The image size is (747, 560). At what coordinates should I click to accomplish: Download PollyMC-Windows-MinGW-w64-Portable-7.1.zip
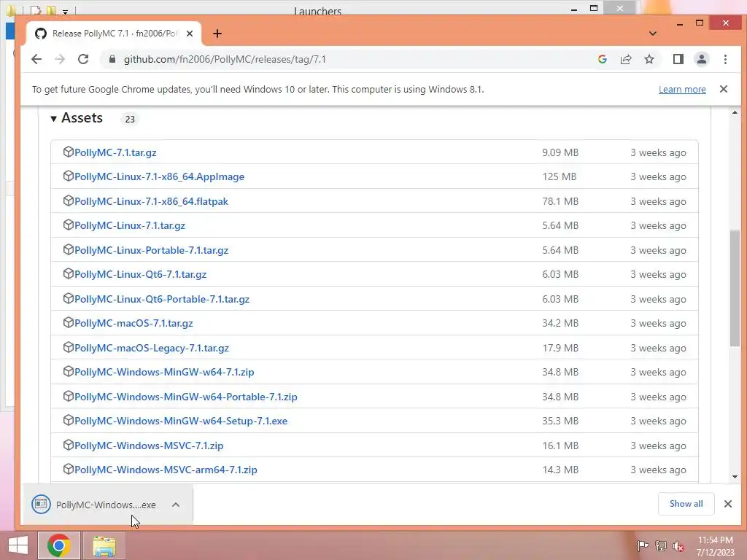tap(186, 397)
